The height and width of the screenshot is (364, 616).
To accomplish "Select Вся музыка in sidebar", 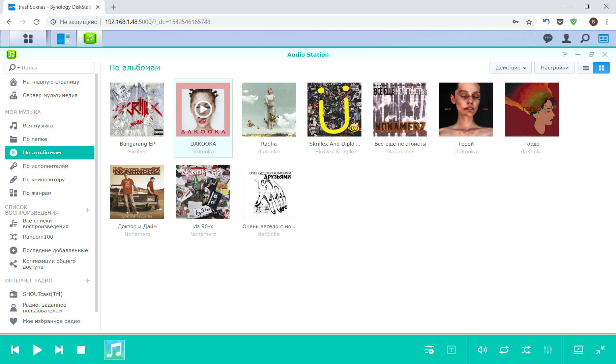I will tap(50, 126).
